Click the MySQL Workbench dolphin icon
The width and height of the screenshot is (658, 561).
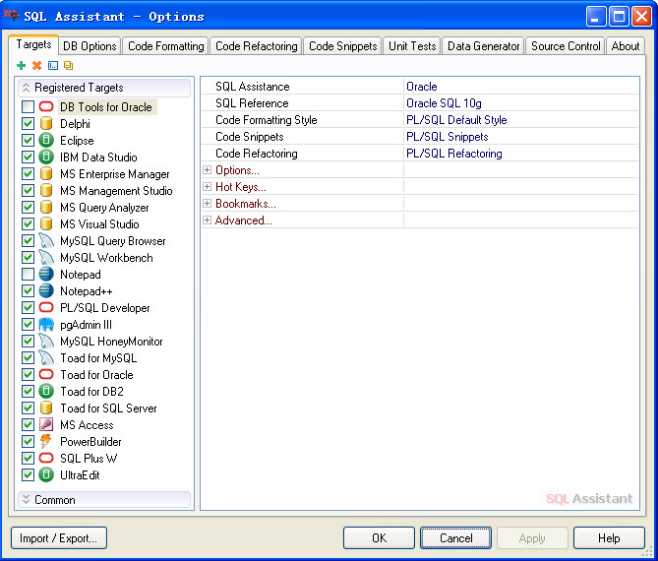tap(46, 258)
